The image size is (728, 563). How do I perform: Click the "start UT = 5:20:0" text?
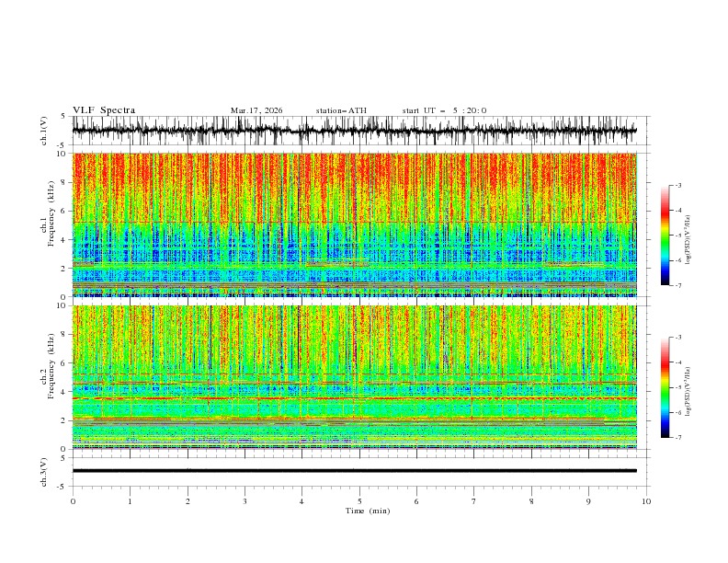pyautogui.click(x=444, y=110)
